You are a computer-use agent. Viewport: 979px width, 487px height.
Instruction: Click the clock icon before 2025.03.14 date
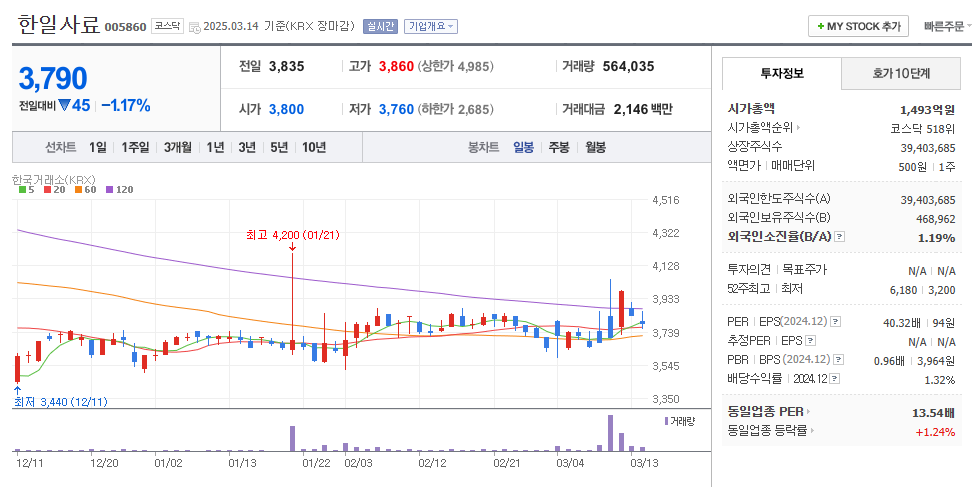click(195, 27)
